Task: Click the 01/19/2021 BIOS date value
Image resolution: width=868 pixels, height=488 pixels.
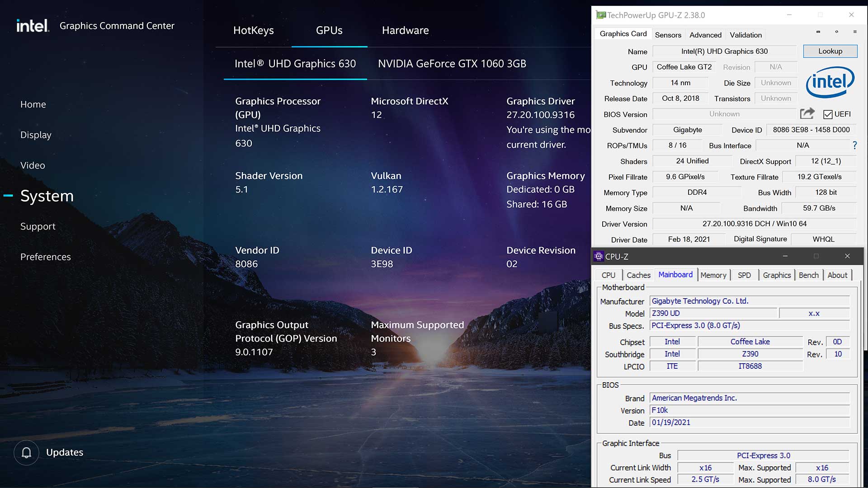Action: point(750,422)
